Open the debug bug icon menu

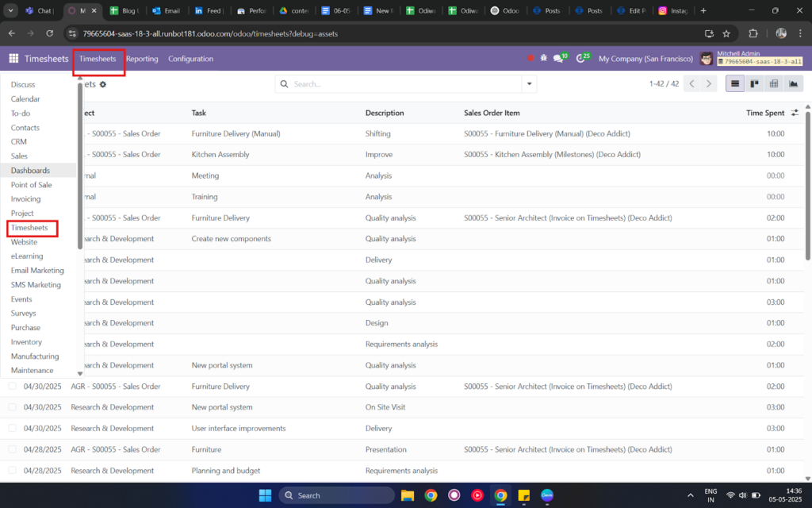(544, 58)
